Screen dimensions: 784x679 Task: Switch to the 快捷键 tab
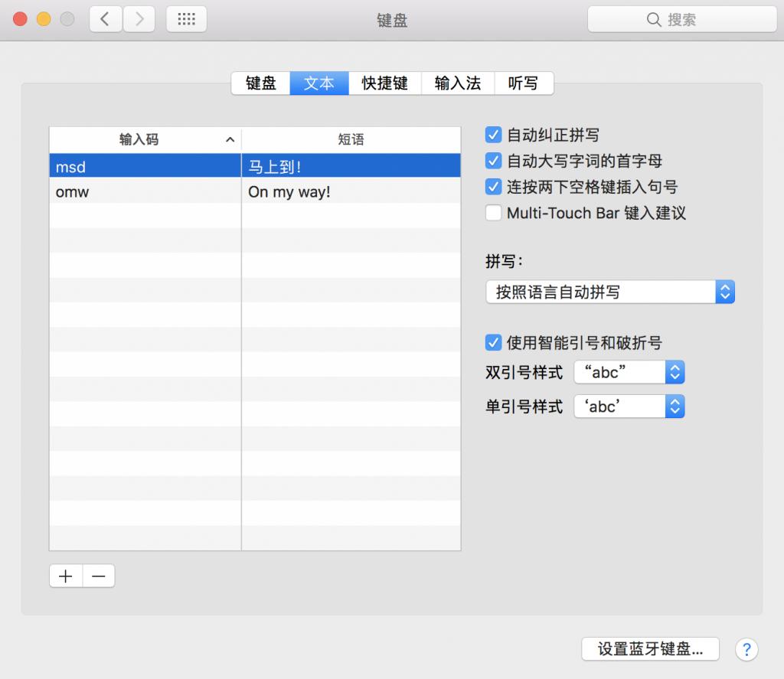pos(384,83)
